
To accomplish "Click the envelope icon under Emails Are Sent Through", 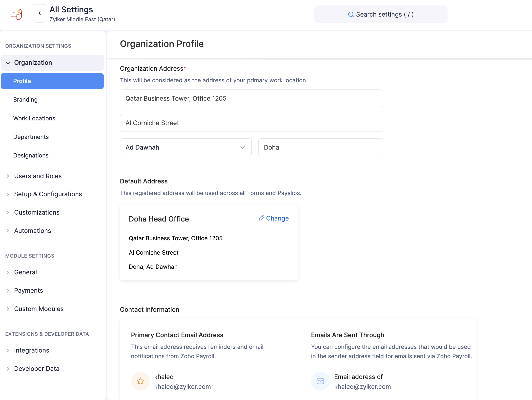I will pos(320,381).
